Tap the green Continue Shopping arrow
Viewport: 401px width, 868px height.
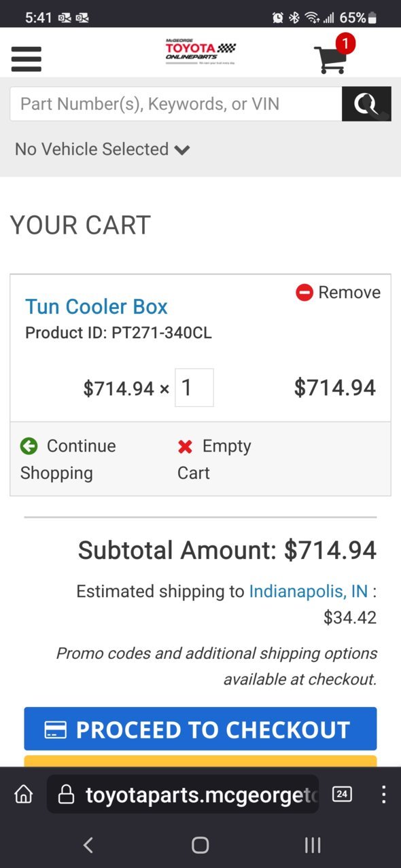pos(29,446)
